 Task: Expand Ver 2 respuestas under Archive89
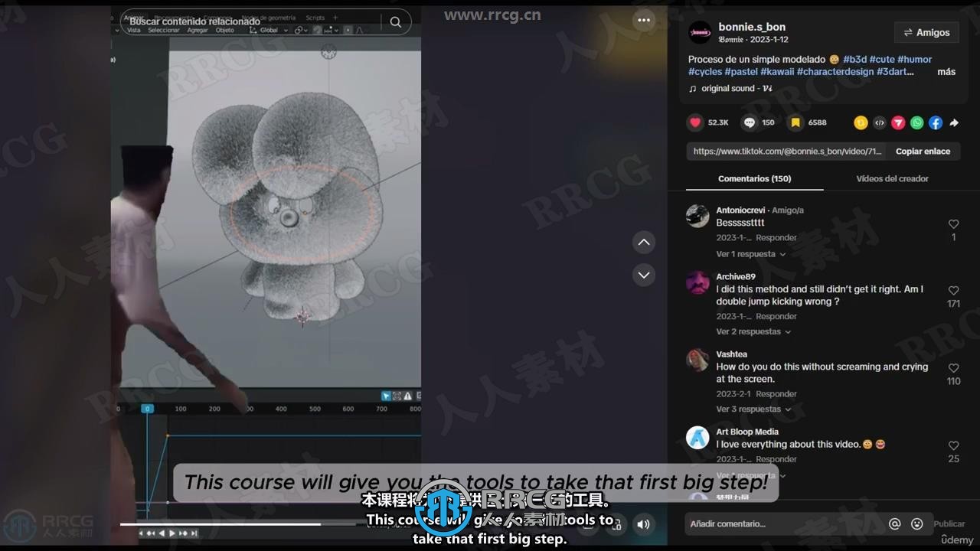coord(753,331)
